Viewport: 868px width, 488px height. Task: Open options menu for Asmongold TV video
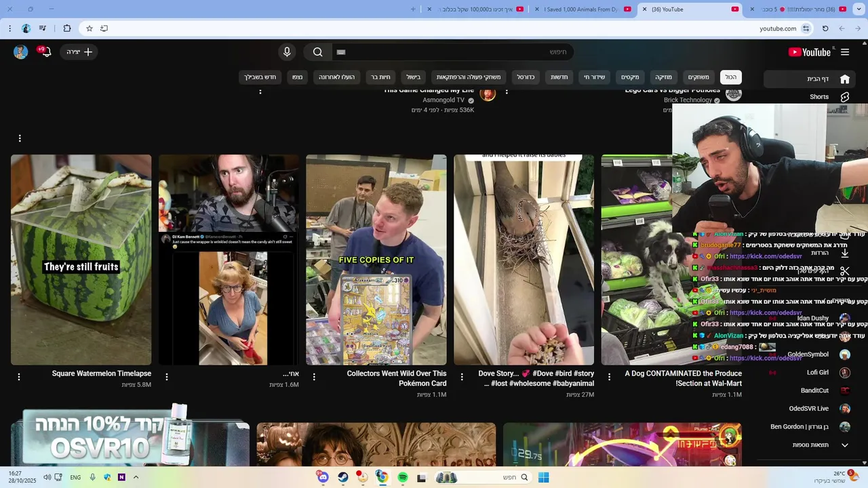[x=260, y=91]
